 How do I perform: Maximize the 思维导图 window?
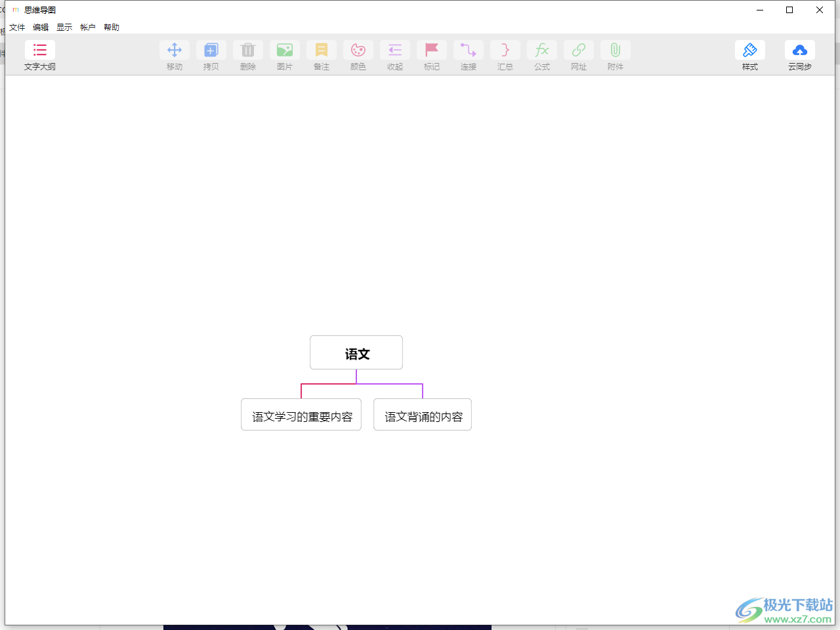789,10
